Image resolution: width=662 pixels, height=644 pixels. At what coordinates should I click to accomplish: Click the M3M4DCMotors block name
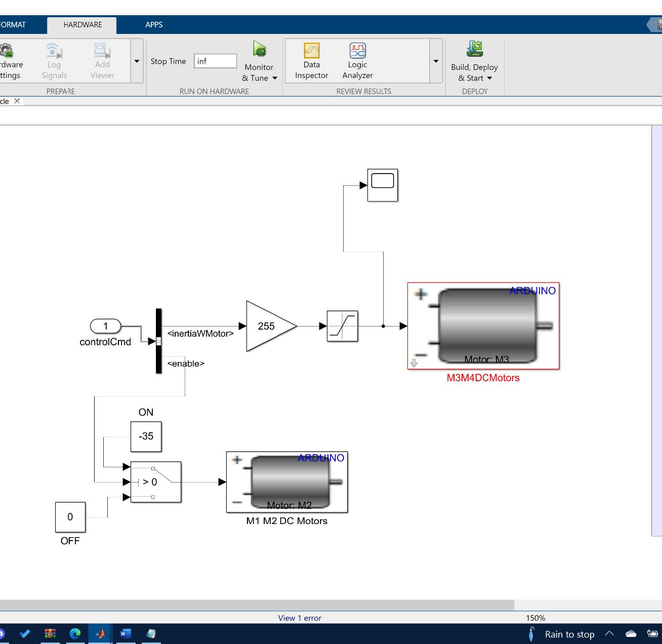click(x=483, y=378)
